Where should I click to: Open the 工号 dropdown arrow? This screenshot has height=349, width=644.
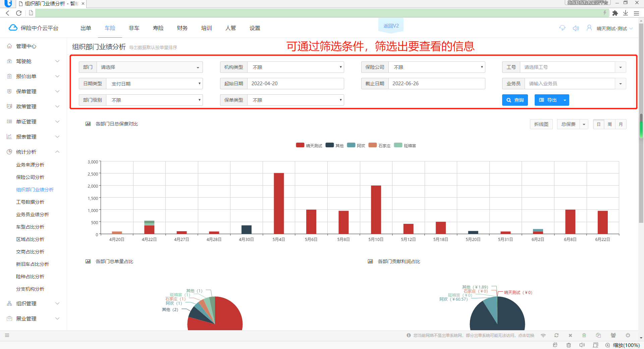click(621, 67)
